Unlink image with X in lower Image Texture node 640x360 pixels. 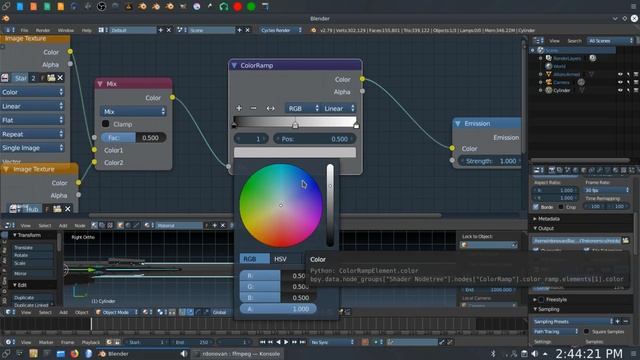pyautogui.click(x=68, y=209)
